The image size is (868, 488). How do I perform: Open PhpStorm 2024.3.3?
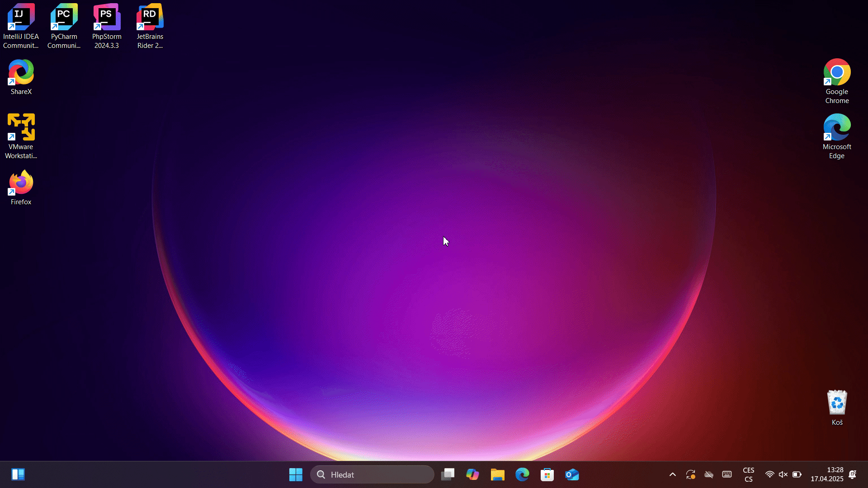(107, 18)
